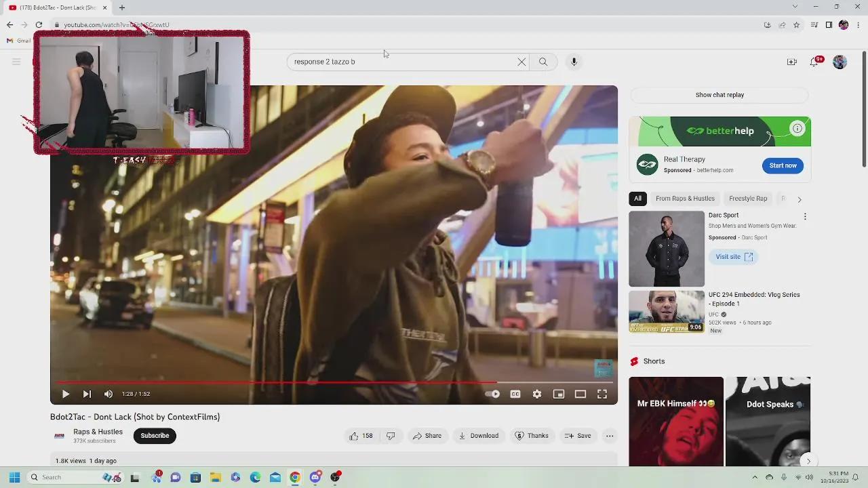The image size is (868, 488).
Task: Open YouTube notifications bell
Action: pos(814,62)
